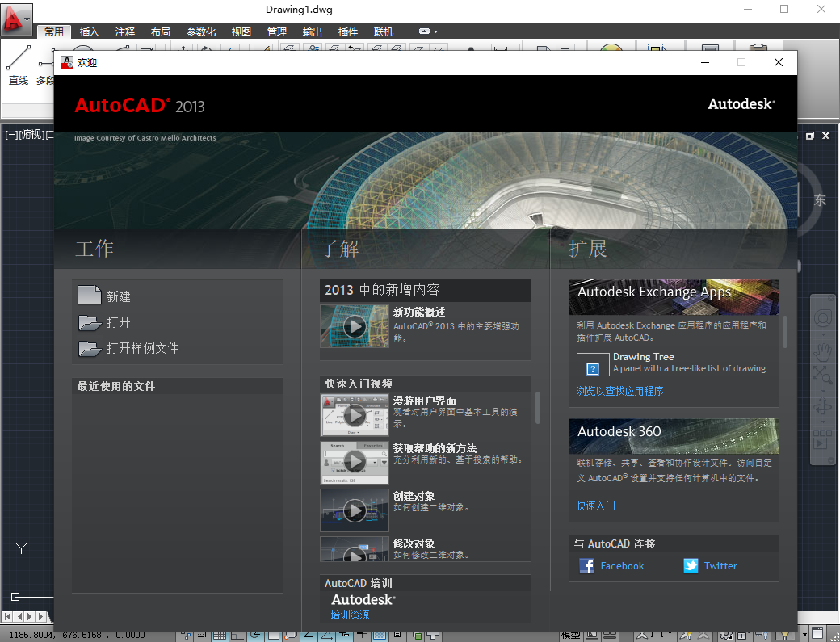Expand the ribbon minimize options dropdown
Viewport: 840px width, 642px height.
436,31
